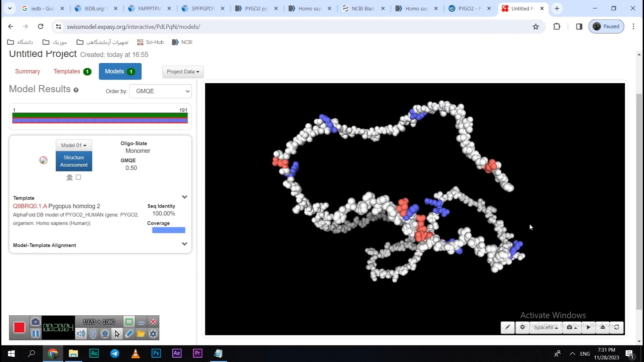Toggle mouse cursor capture in recorder
The image size is (644, 362).
117,334
